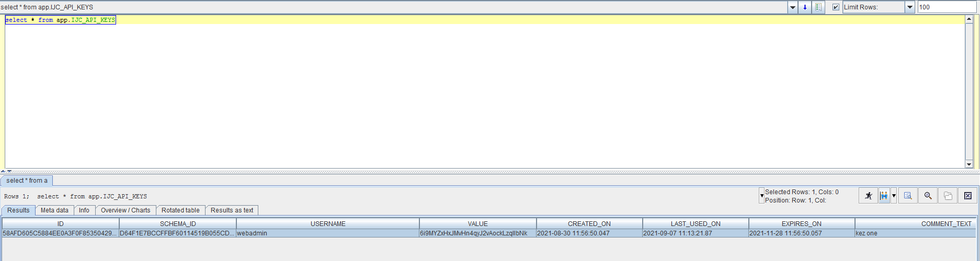Viewport: 980px width, 261px height.
Task: Click the USERNAME column header
Action: 328,224
